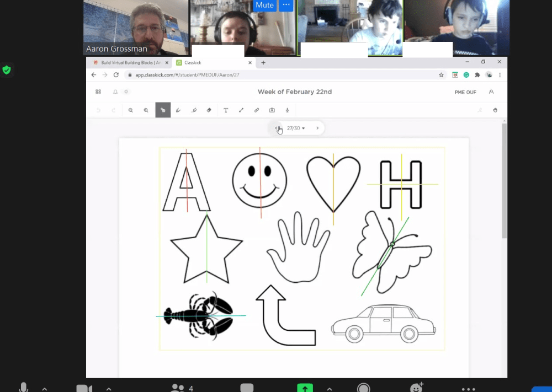Toggle Zoom microphone mute in meeting bar
This screenshot has height=392, width=552.
click(24, 387)
